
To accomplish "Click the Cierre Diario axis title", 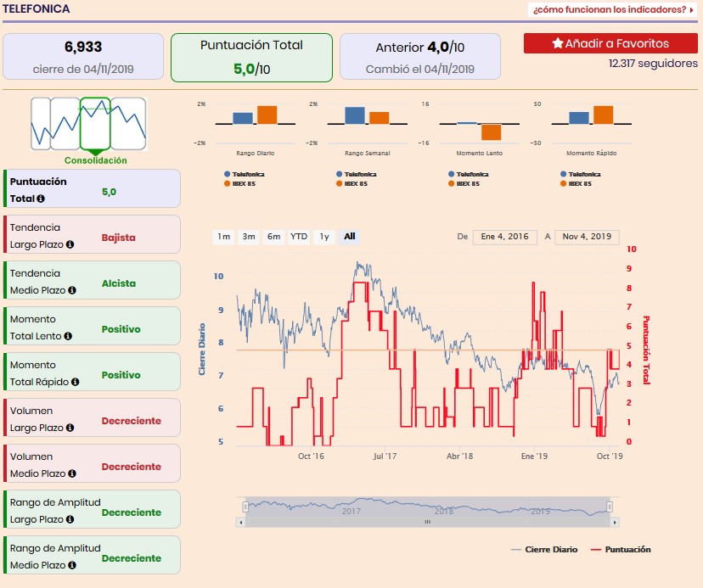I will coord(202,349).
